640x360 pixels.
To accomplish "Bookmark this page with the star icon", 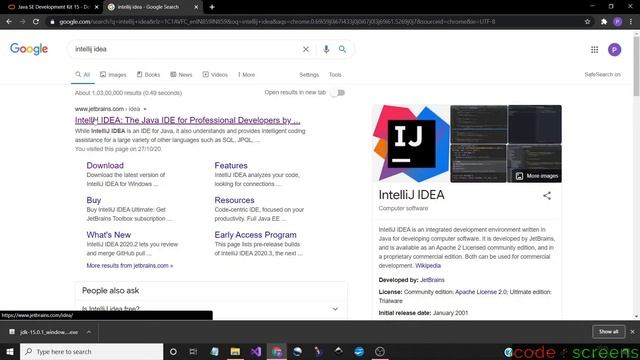I will [587, 22].
